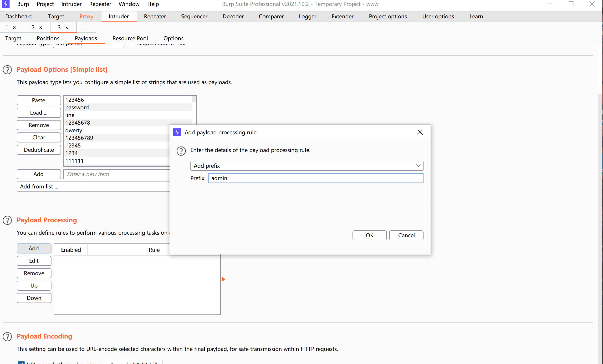Screen dimensions: 603x364
Task: Open help for Payload Options section
Action: [7, 70]
